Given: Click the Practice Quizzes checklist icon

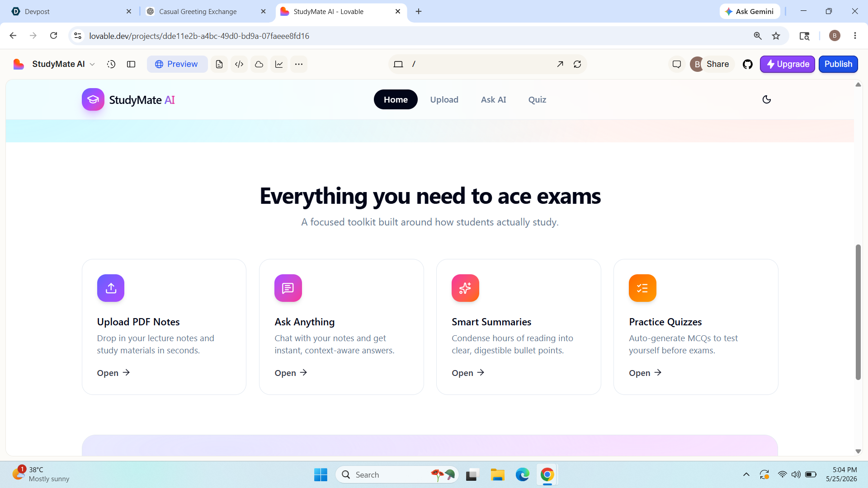Looking at the screenshot, I should point(642,288).
